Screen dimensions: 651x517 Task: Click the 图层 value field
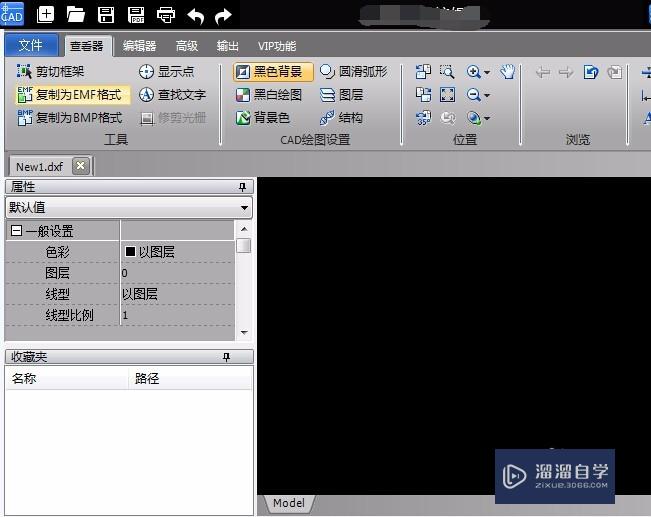178,273
